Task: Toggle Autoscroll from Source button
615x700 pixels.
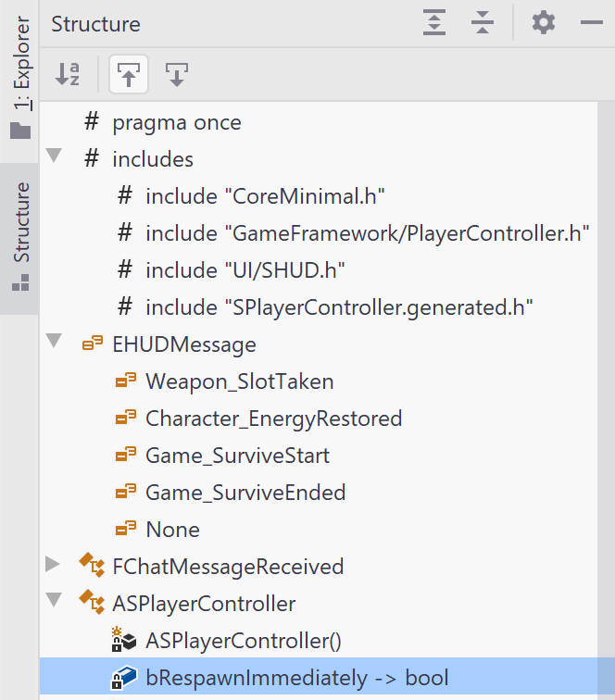Action: coord(177,75)
